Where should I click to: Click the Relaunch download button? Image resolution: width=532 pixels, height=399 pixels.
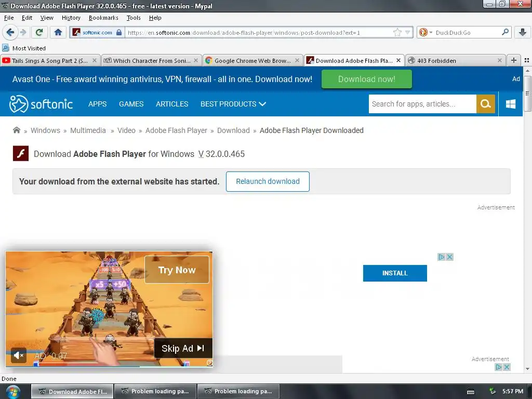point(268,181)
